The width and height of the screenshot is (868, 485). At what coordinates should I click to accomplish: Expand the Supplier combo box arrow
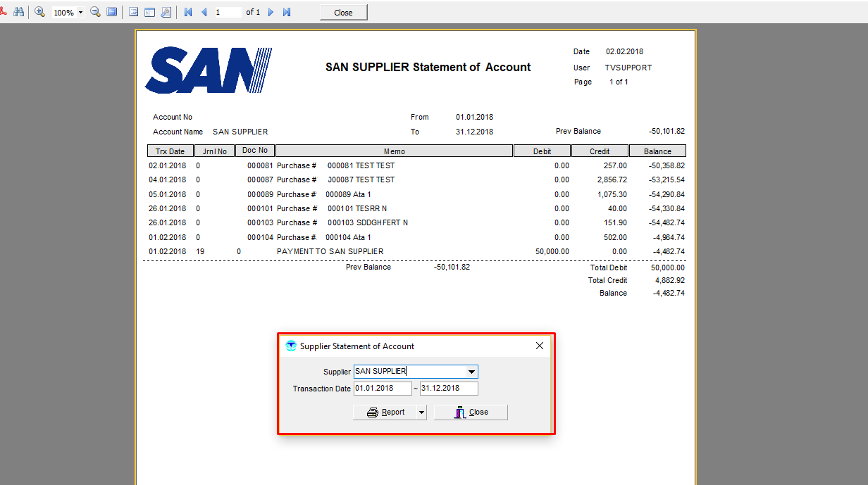471,372
